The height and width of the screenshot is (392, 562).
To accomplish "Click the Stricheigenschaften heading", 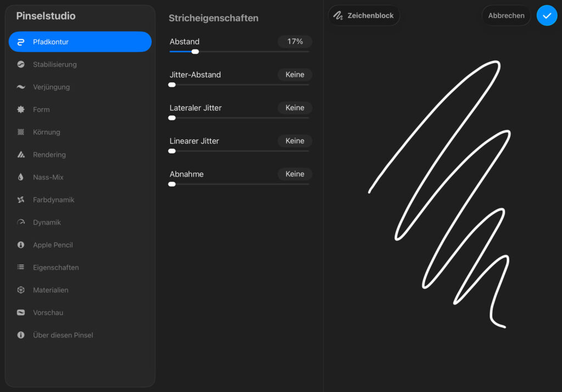I will [x=213, y=18].
